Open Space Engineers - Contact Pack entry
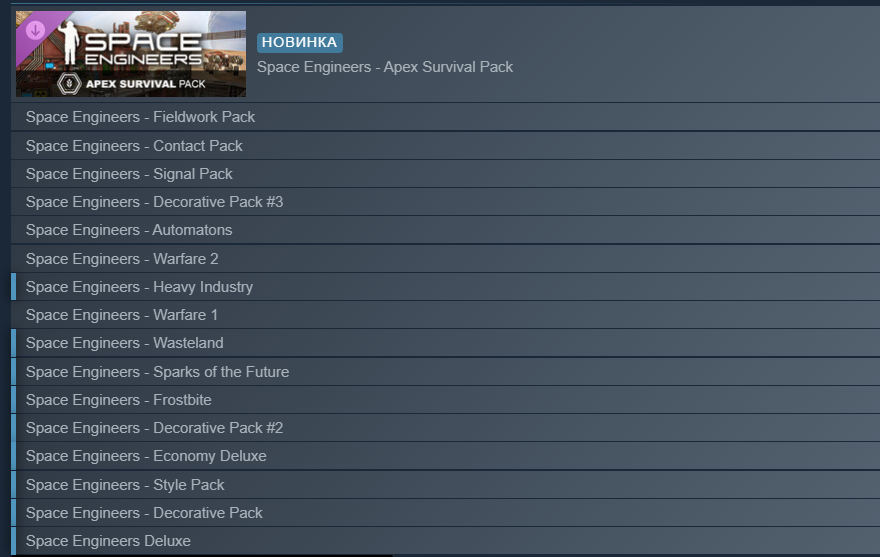The width and height of the screenshot is (880, 557). pos(446,145)
